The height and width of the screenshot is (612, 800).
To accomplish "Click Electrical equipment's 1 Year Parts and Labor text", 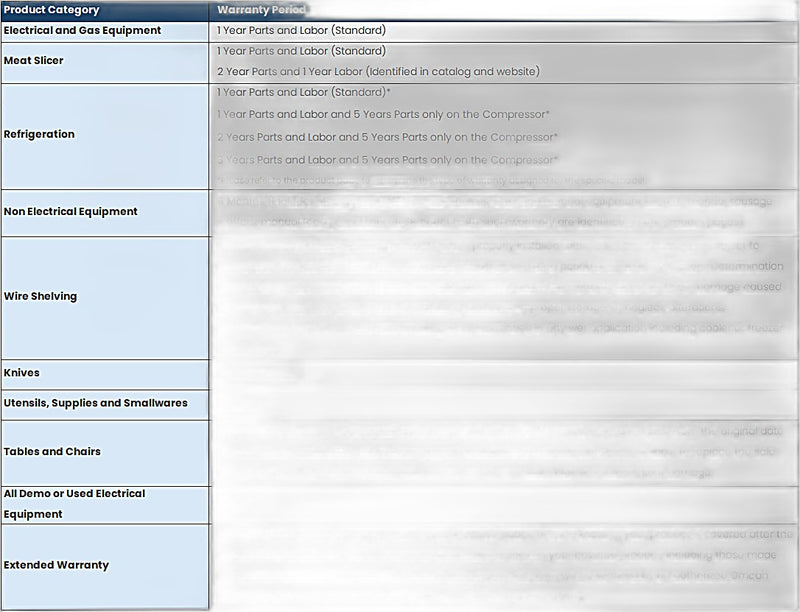I will (301, 31).
